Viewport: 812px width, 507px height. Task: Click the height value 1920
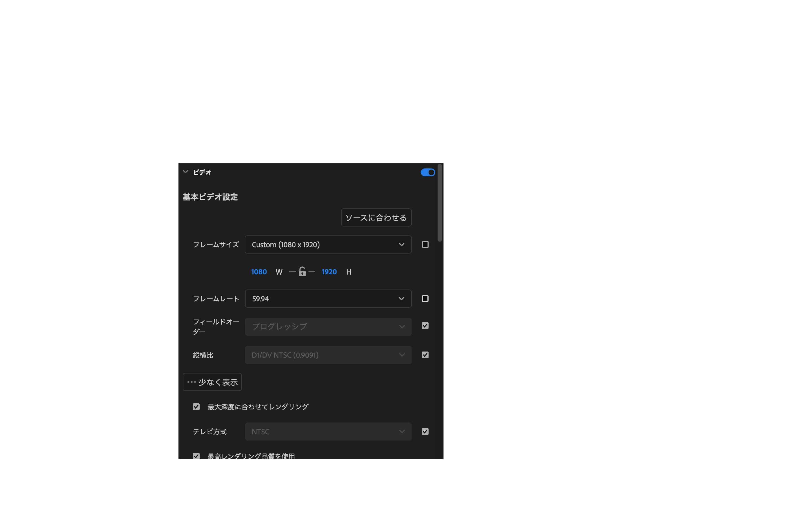point(329,272)
